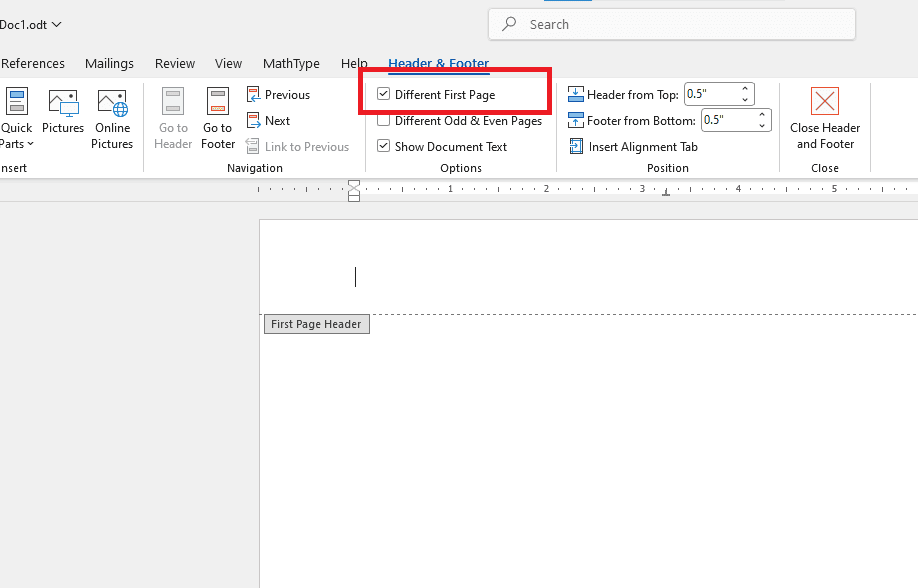Click the greyed Go to Header button
This screenshot has height=588, width=918.
pyautogui.click(x=173, y=119)
